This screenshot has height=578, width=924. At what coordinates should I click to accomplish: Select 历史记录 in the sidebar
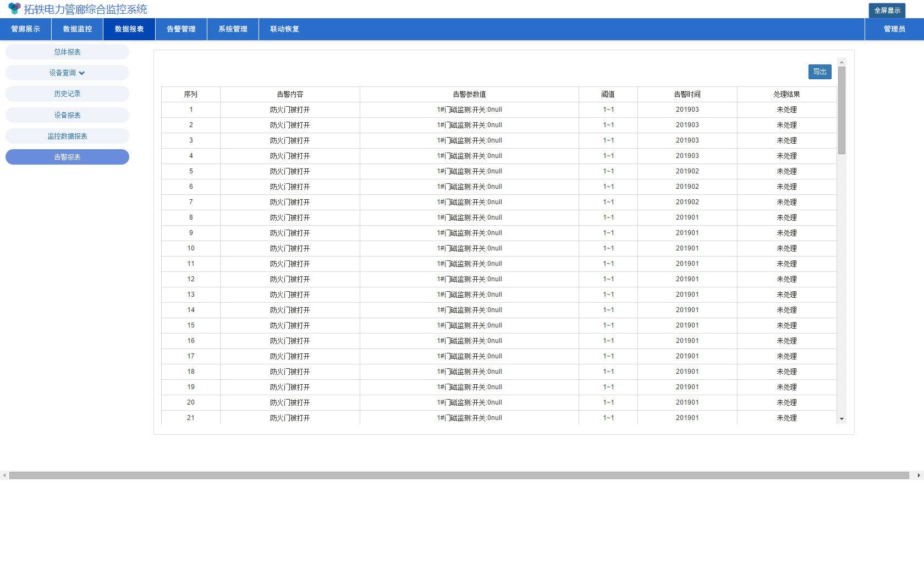pos(67,94)
